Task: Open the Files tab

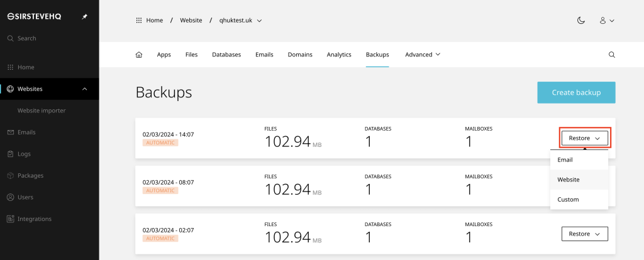Action: (x=191, y=55)
